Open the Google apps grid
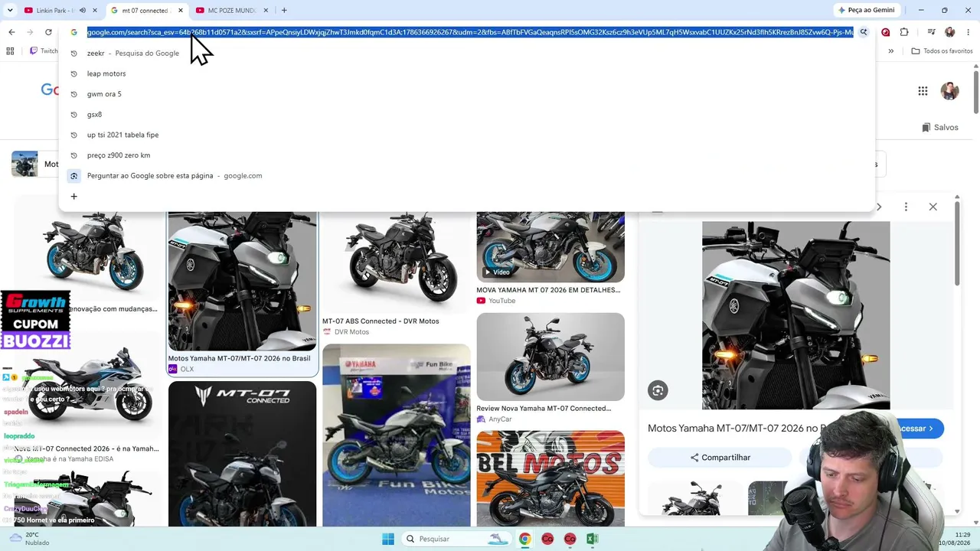The height and width of the screenshot is (551, 980). click(x=923, y=91)
